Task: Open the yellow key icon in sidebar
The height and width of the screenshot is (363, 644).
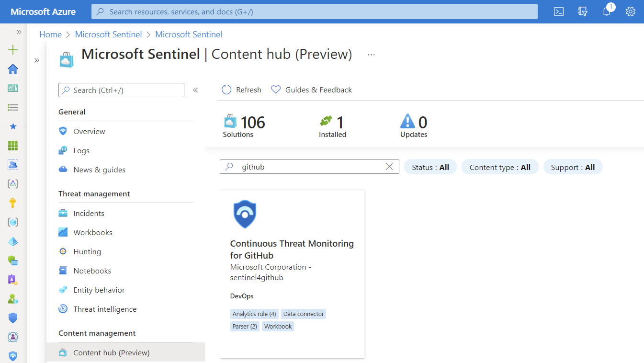Action: tap(13, 203)
